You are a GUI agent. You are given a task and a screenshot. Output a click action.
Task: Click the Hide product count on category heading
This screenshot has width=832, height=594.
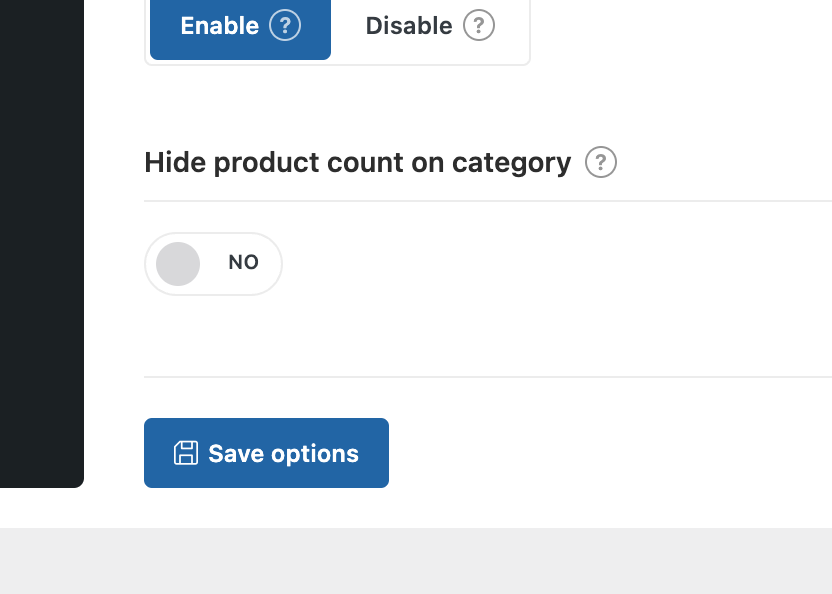(357, 162)
